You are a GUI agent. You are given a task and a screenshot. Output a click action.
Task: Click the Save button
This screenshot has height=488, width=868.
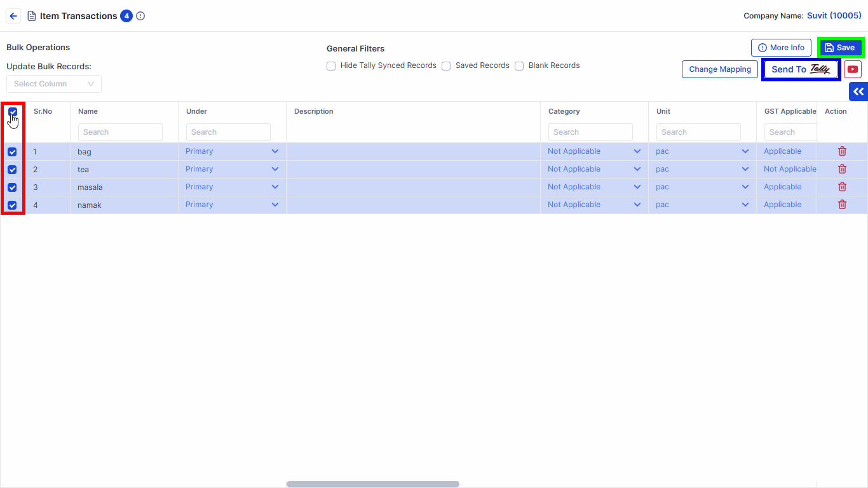point(840,48)
